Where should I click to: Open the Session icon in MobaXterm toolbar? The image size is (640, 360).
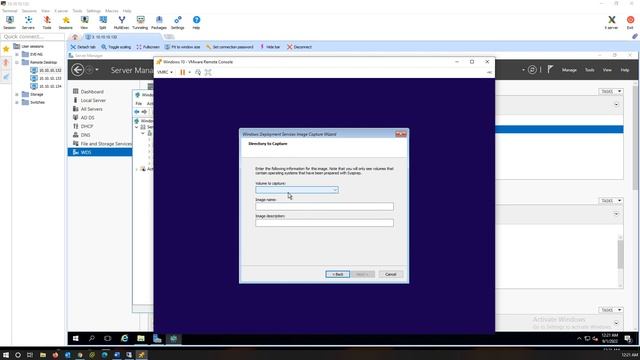pyautogui.click(x=9, y=22)
